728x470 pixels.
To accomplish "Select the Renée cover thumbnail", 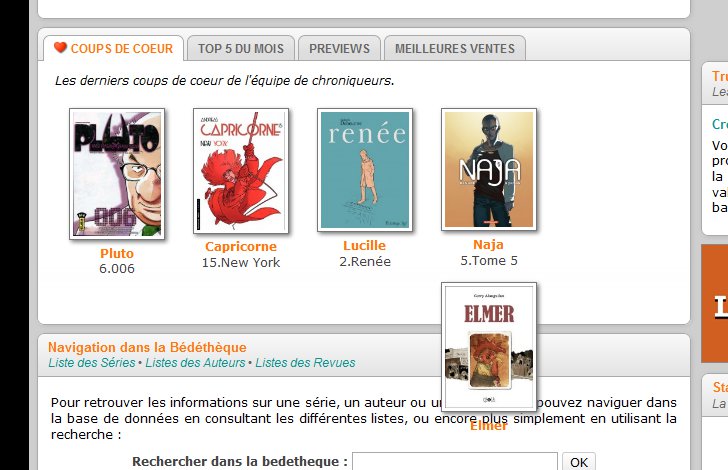I will click(x=365, y=170).
